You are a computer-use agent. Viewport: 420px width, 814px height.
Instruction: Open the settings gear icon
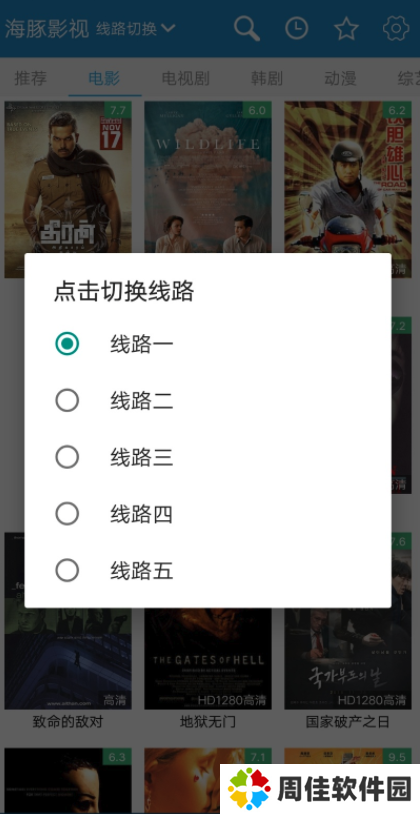point(396,29)
